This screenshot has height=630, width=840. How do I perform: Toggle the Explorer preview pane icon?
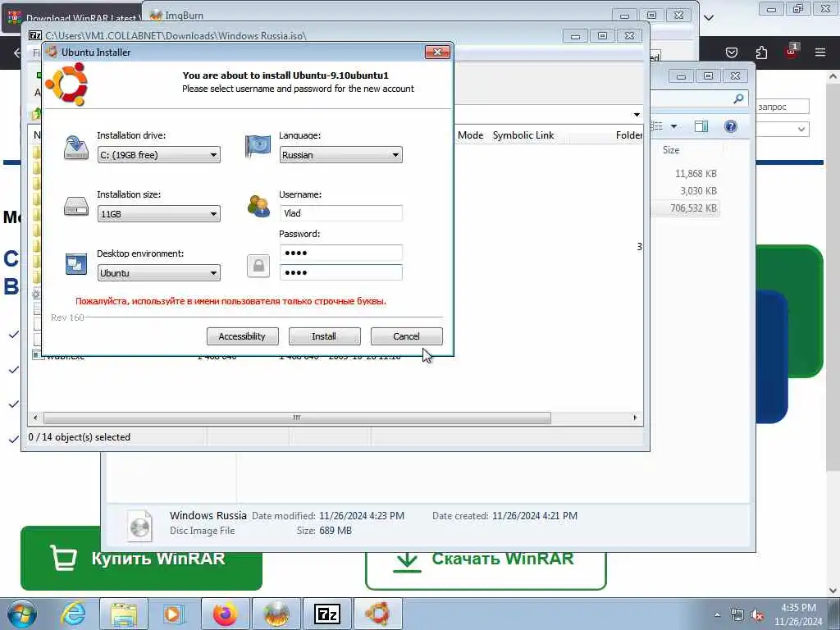click(701, 126)
